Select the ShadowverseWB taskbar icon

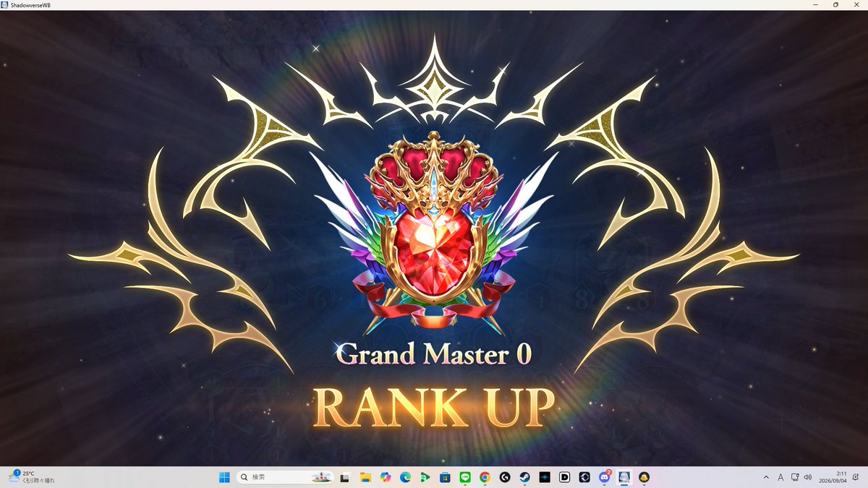[624, 477]
